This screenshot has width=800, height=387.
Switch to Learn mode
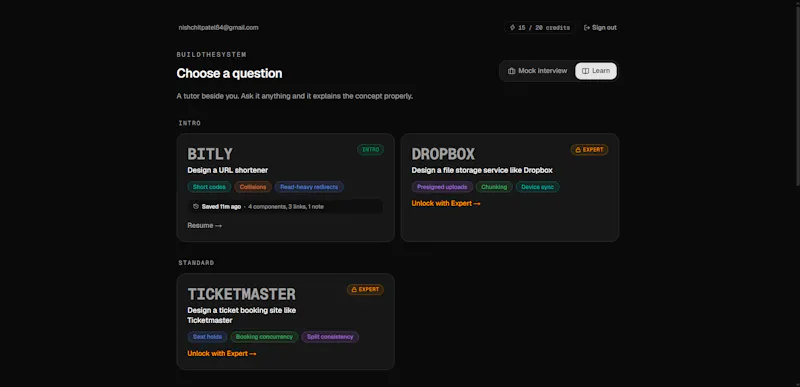point(596,71)
